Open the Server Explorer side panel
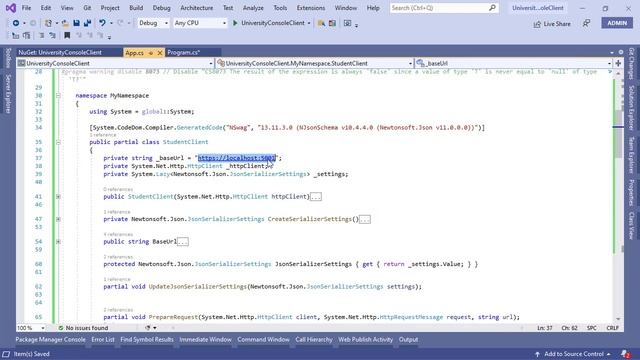Image resolution: width=640 pixels, height=360 pixels. [8, 94]
